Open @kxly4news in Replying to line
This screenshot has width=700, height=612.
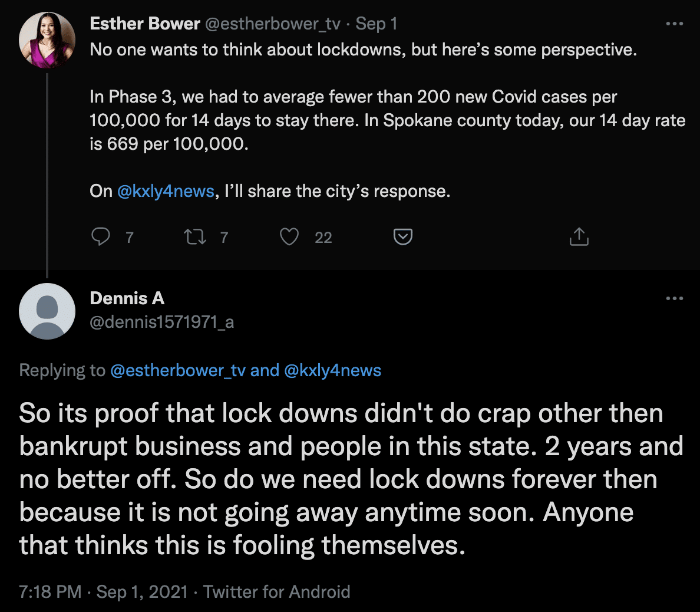point(332,370)
